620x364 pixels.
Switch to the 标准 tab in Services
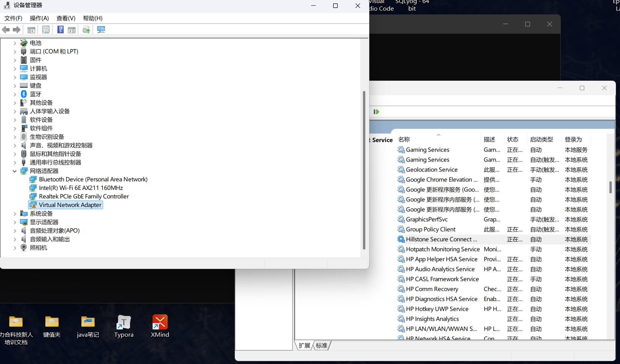click(x=321, y=345)
